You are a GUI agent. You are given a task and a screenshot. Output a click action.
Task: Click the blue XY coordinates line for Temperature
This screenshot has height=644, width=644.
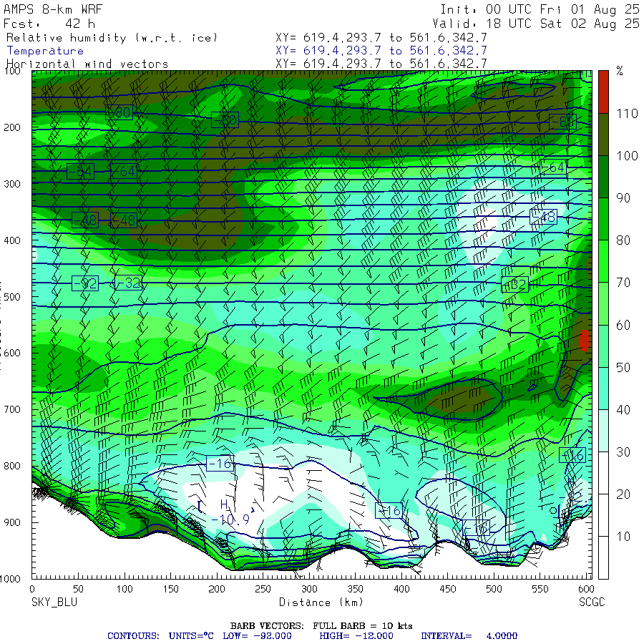point(381,51)
